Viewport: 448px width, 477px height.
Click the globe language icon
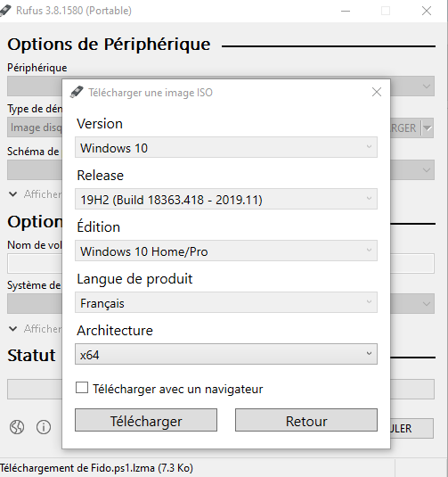pos(17,427)
